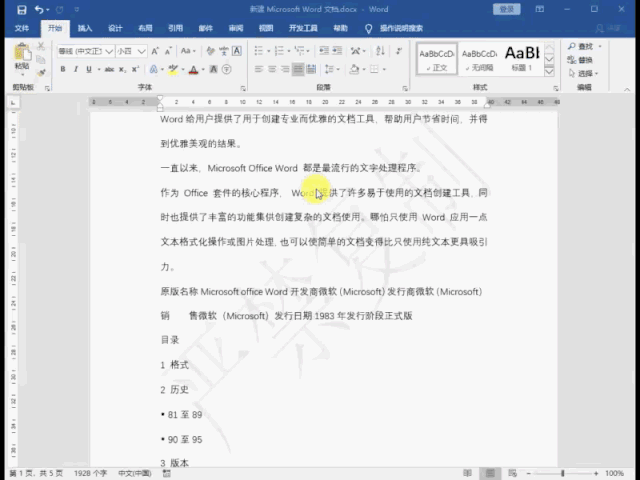Select the 标题 1 heading style
This screenshot has width=640, height=480.
[522, 56]
